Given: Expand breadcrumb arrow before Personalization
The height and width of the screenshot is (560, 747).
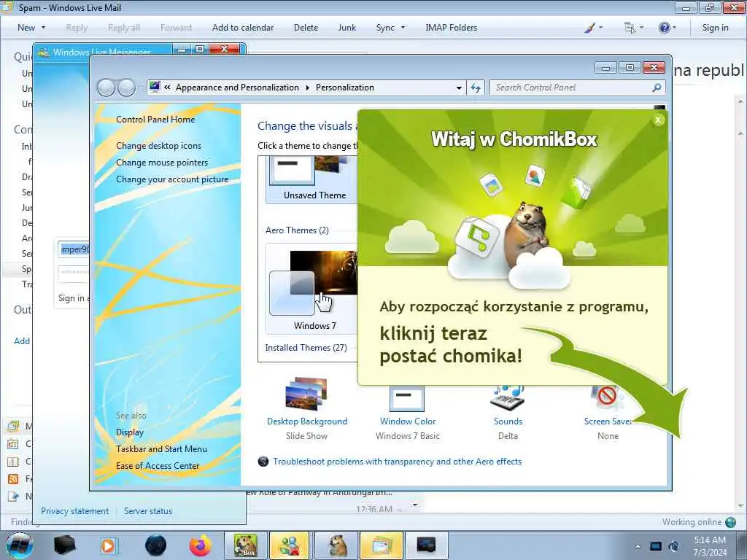Looking at the screenshot, I should coord(307,87).
